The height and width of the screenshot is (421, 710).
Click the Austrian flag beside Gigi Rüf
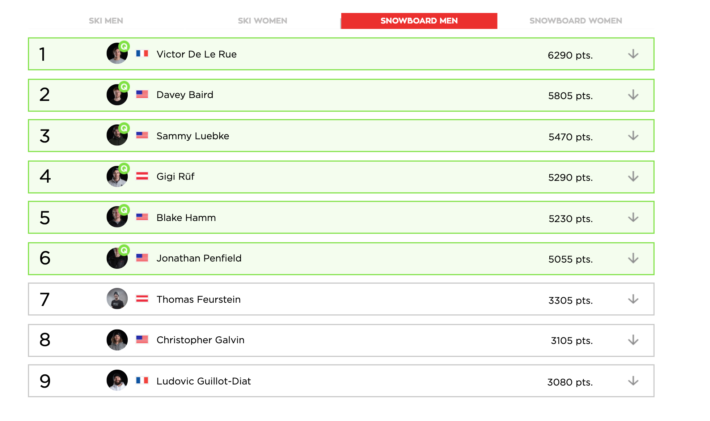tap(142, 176)
